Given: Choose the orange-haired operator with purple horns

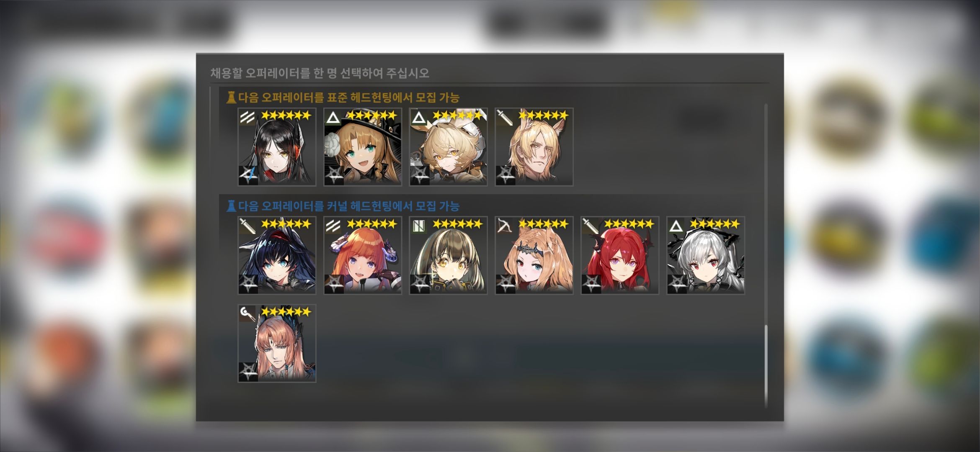Looking at the screenshot, I should click(x=363, y=255).
